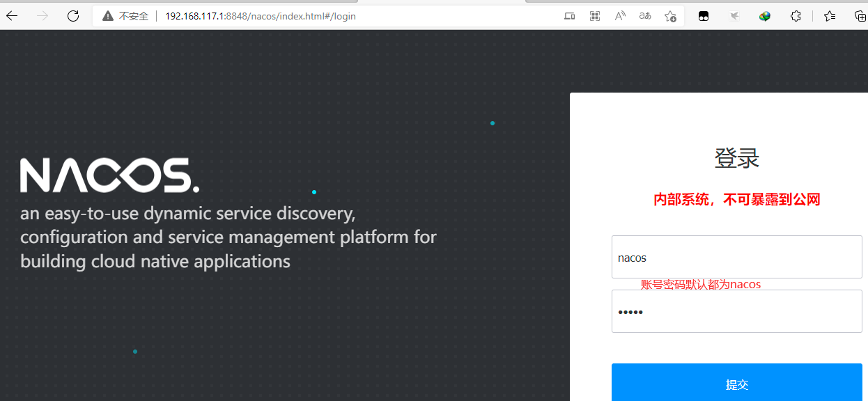
Task: Focus the masked password field
Action: (736, 312)
